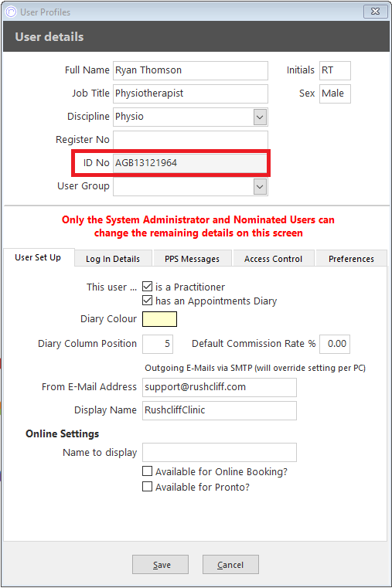Enable Available for Online Booking
Screen dimensions: 392x588
pyautogui.click(x=148, y=471)
